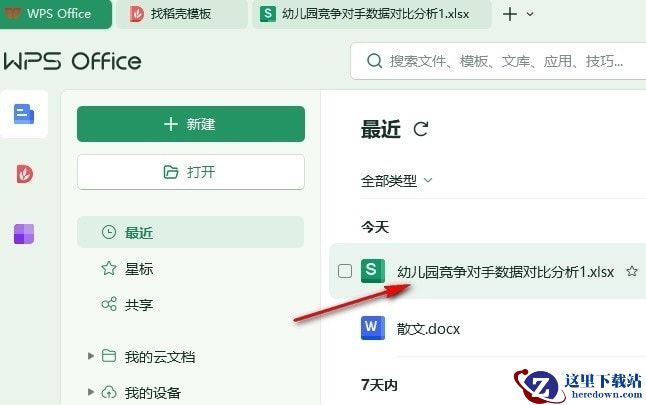Open the purple apps grid sidebar icon
Viewport: 646px width, 405px height.
[24, 234]
